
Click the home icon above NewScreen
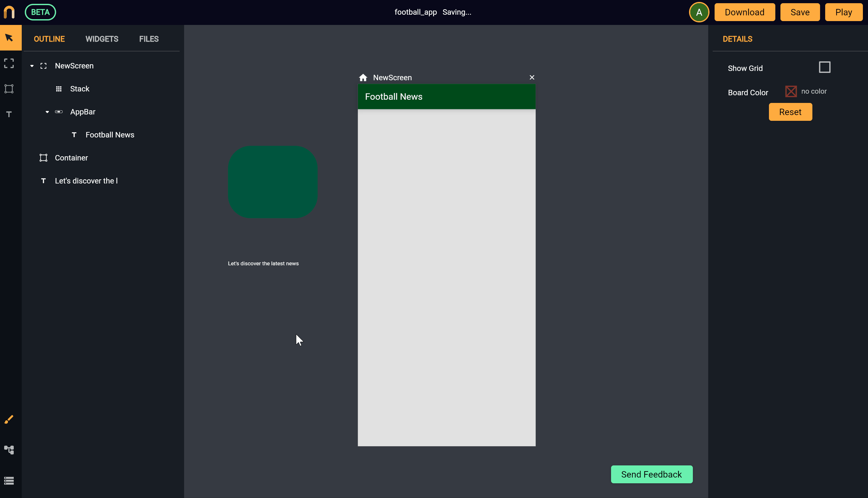(363, 78)
